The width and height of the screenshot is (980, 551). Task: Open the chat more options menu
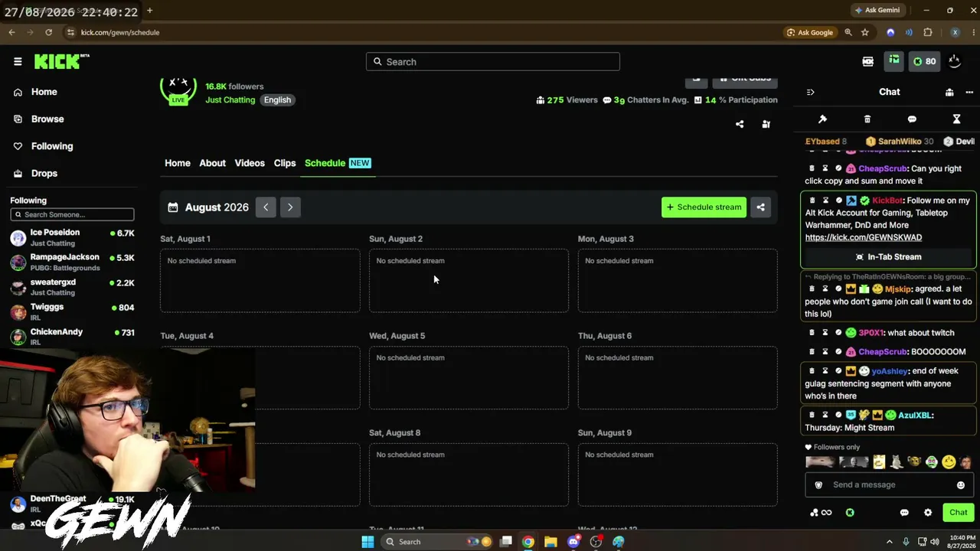click(x=969, y=92)
